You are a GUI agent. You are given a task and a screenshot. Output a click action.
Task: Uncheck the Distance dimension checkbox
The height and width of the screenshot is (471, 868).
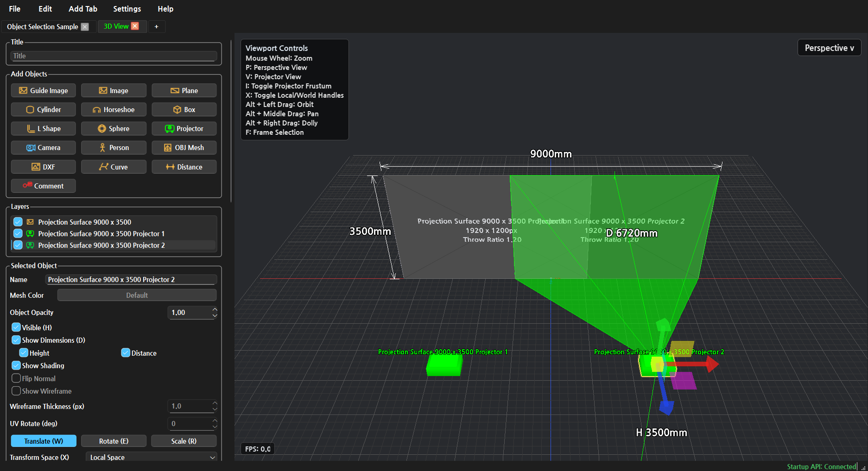pyautogui.click(x=126, y=352)
